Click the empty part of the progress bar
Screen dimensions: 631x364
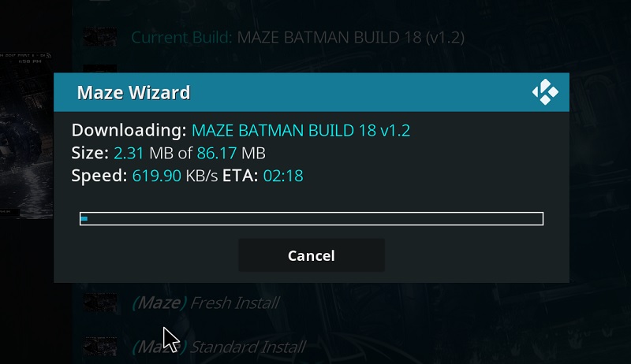315,218
